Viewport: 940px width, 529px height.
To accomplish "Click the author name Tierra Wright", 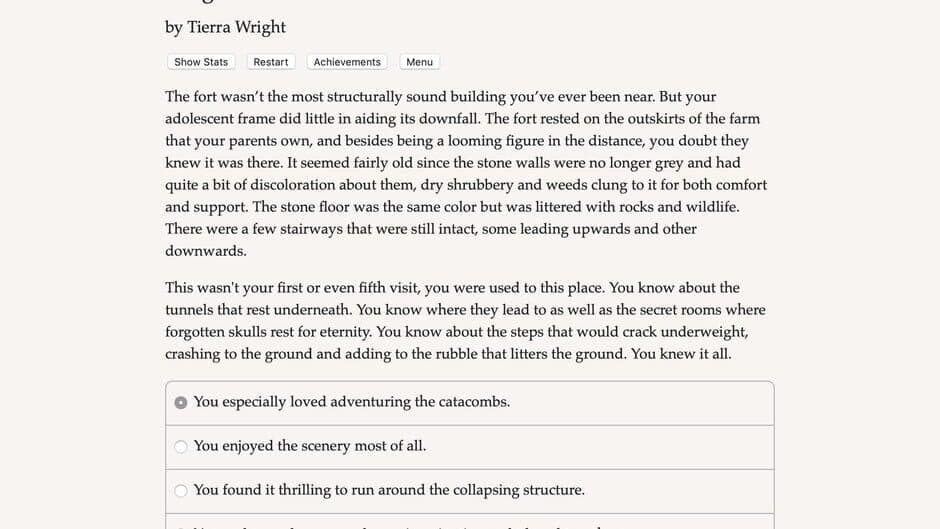I will pos(236,27).
